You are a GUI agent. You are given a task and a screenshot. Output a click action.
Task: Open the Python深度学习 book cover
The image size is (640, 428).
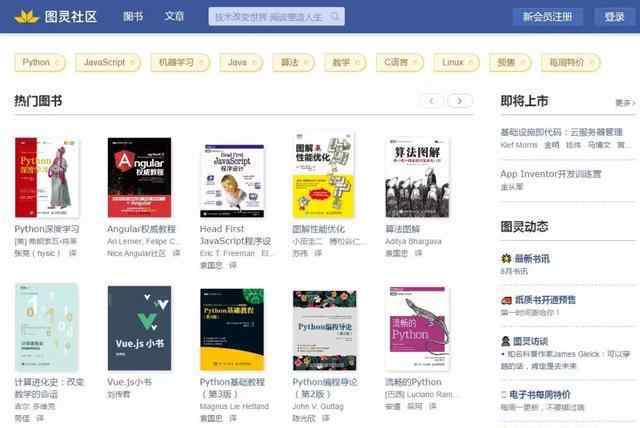coord(47,177)
